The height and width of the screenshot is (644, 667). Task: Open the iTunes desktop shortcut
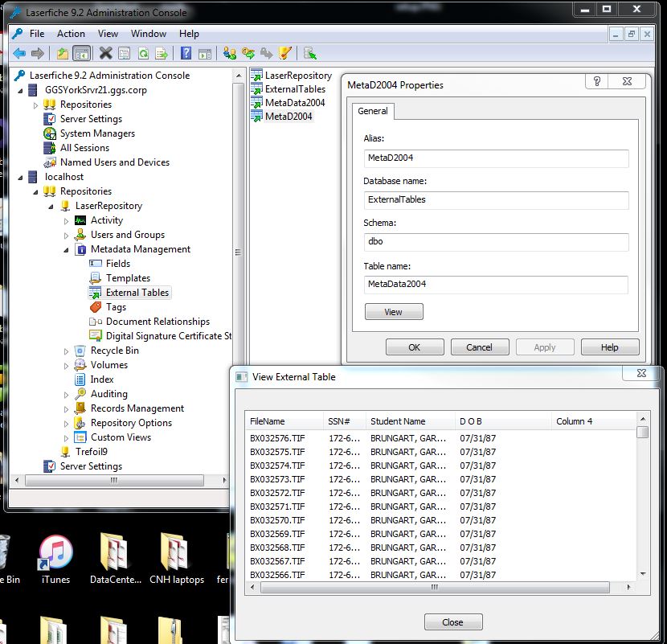(55, 553)
